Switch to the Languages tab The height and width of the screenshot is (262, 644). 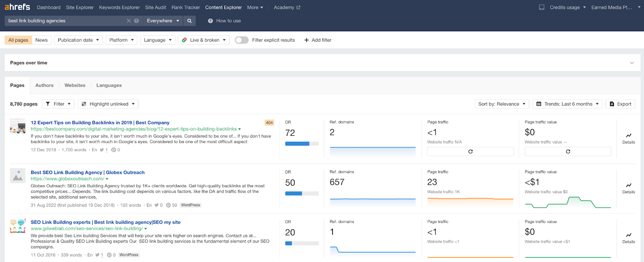pyautogui.click(x=109, y=86)
